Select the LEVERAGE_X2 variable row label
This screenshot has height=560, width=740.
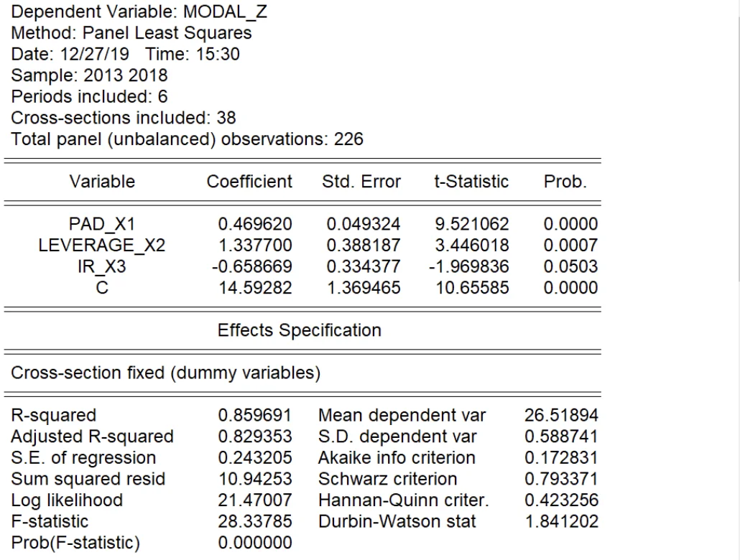102,246
